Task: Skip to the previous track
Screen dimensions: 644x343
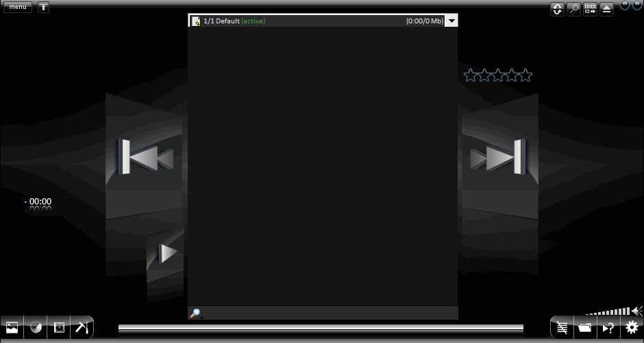Action: (x=146, y=157)
